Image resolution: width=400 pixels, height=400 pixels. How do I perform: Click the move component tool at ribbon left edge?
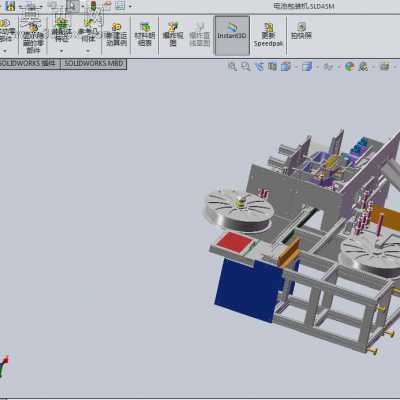pyautogui.click(x=7, y=31)
